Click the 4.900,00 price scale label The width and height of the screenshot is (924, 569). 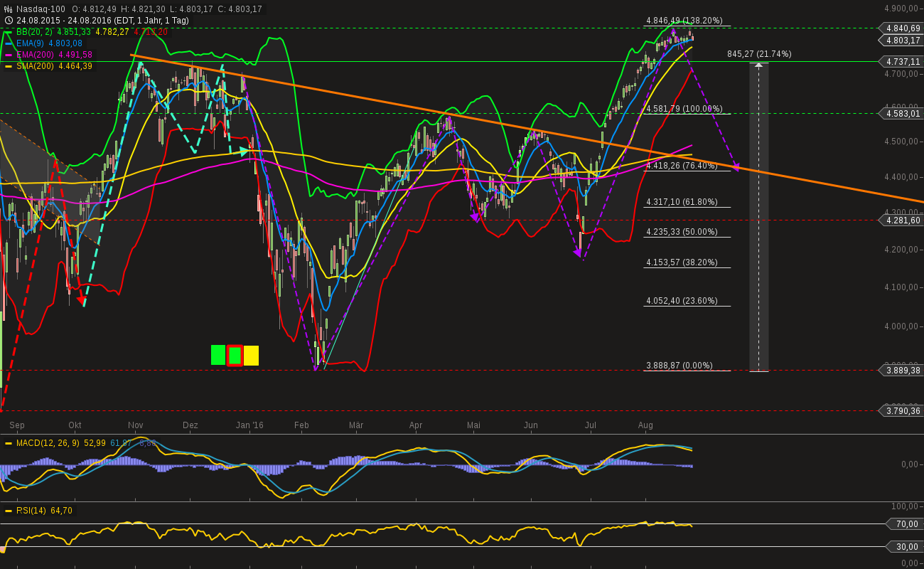[903, 9]
